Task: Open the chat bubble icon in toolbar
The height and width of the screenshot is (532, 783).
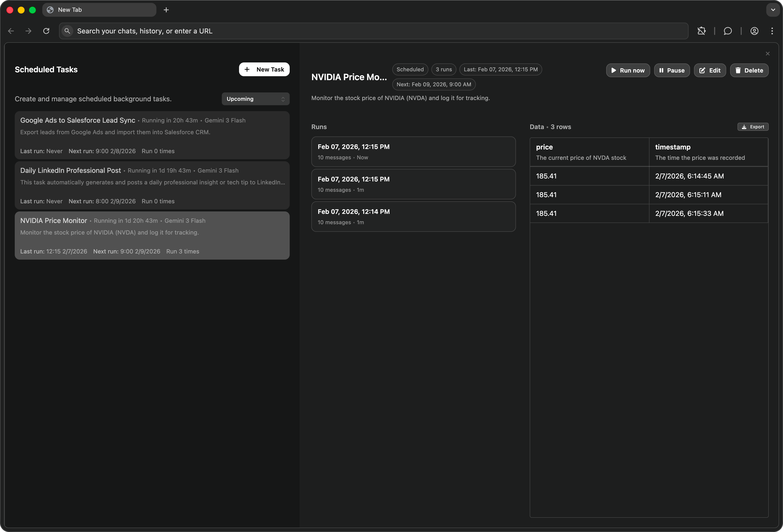Action: pyautogui.click(x=727, y=31)
